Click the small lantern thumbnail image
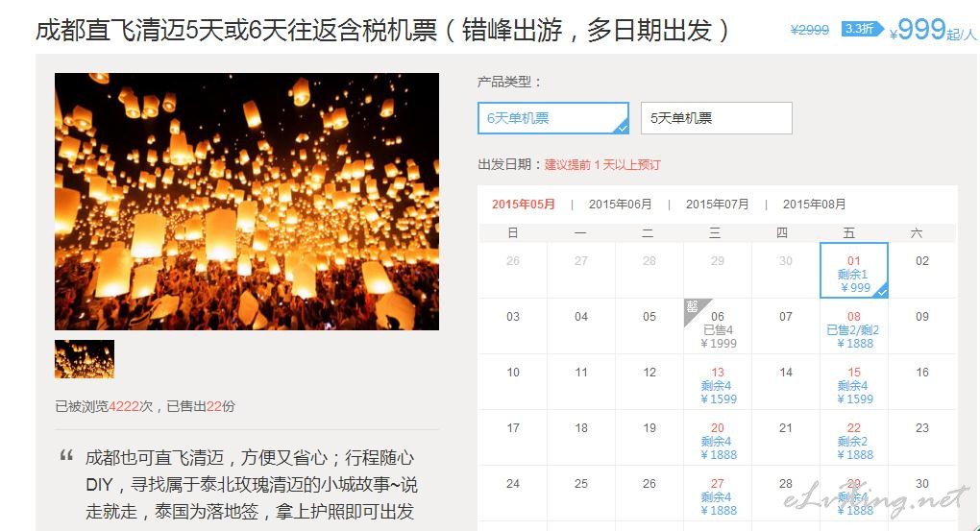Image resolution: width=980 pixels, height=531 pixels. 85,359
